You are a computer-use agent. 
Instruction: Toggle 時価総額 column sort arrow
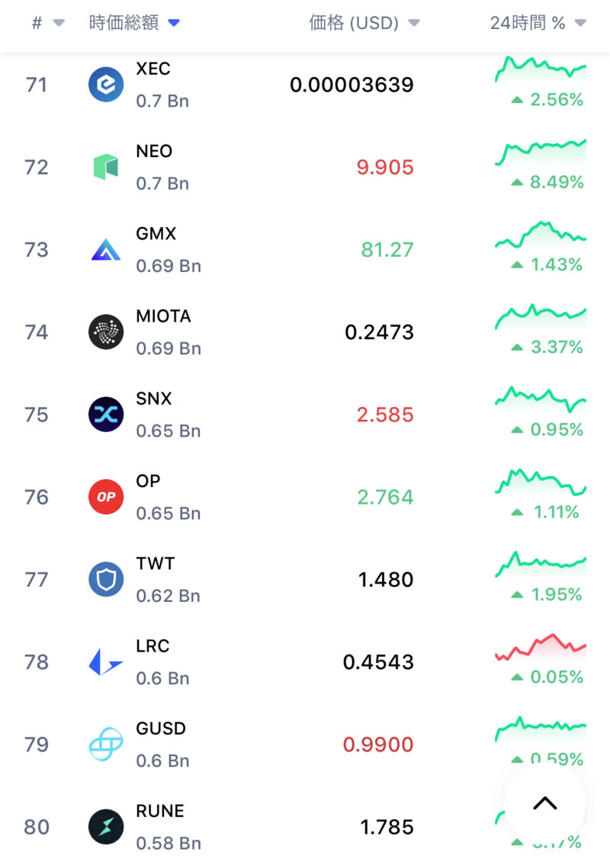coord(174,24)
